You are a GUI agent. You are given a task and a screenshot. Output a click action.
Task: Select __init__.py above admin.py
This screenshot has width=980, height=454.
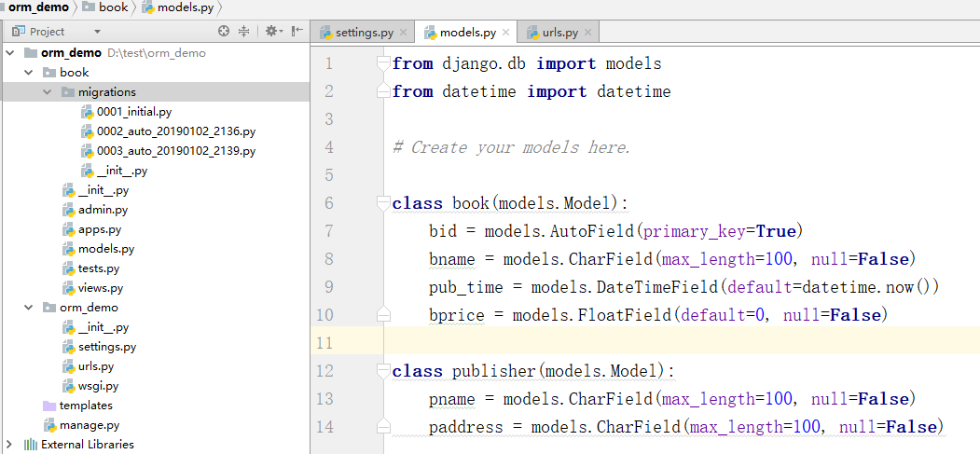104,190
